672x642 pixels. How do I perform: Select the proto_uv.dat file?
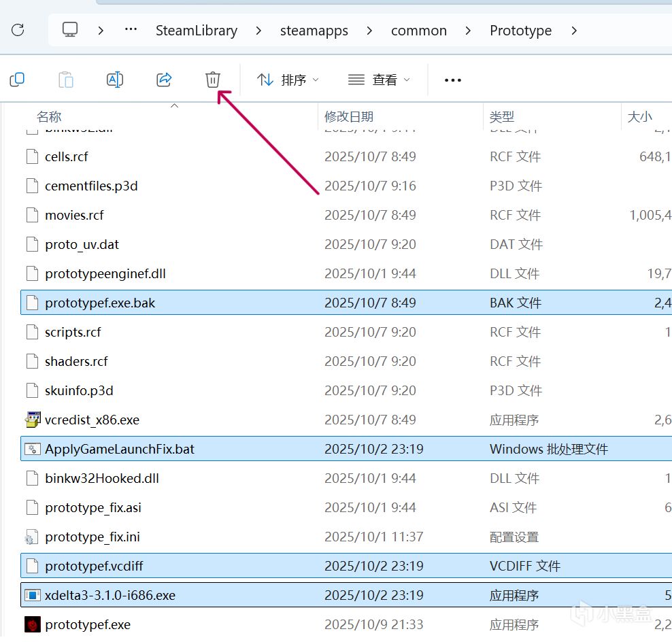[x=346, y=244]
